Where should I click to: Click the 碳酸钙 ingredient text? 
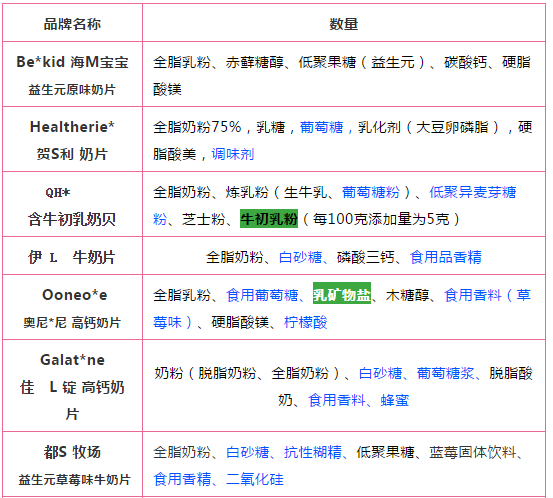pyautogui.click(x=466, y=62)
